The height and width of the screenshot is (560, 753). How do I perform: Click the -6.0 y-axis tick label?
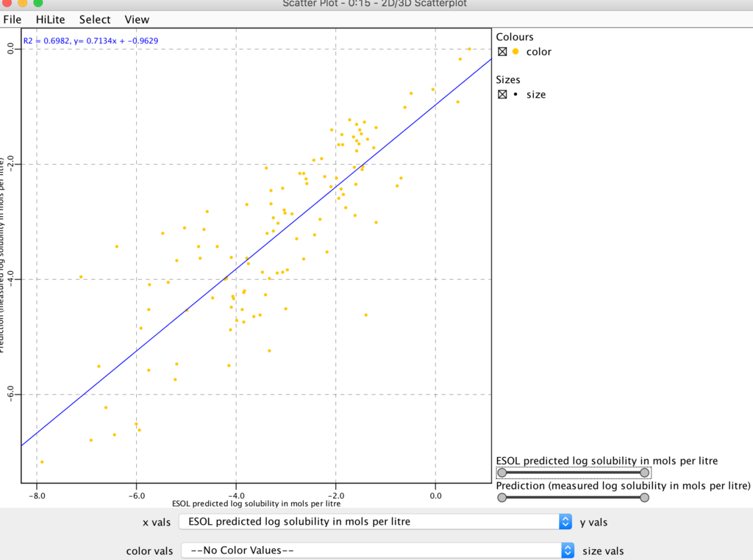10,395
